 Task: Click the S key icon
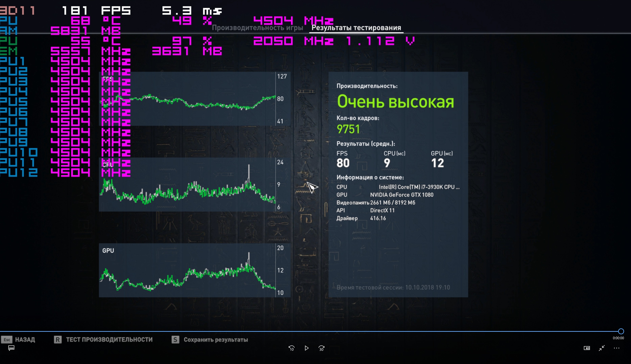coord(175,340)
